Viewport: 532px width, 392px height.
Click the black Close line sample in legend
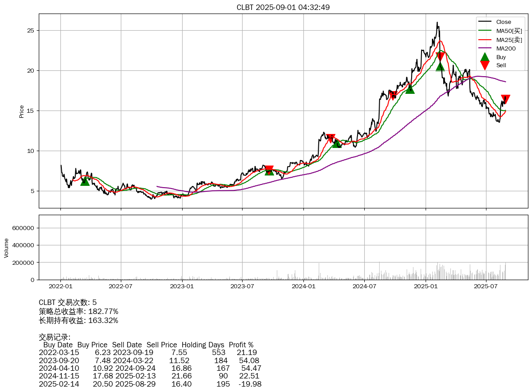pos(485,22)
